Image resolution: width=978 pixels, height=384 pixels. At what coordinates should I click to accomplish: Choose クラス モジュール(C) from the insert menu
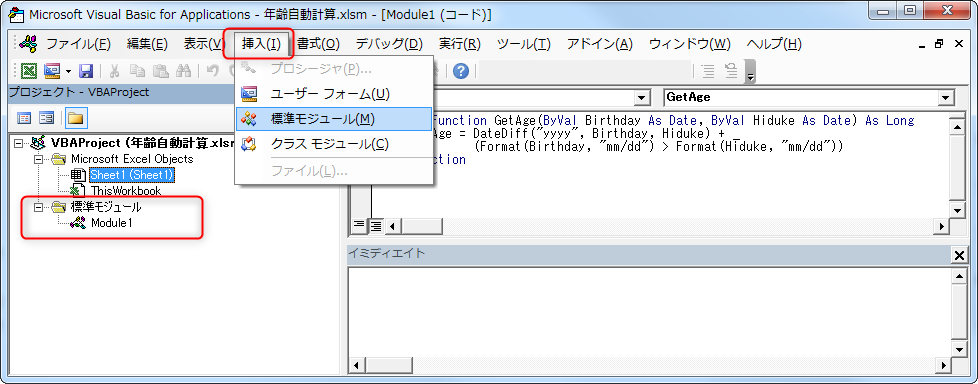point(334,144)
